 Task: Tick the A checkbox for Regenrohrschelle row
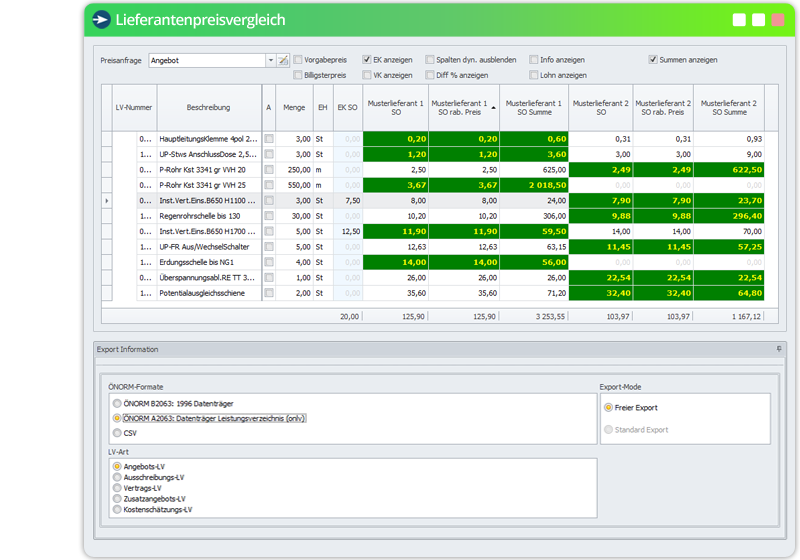click(x=269, y=216)
